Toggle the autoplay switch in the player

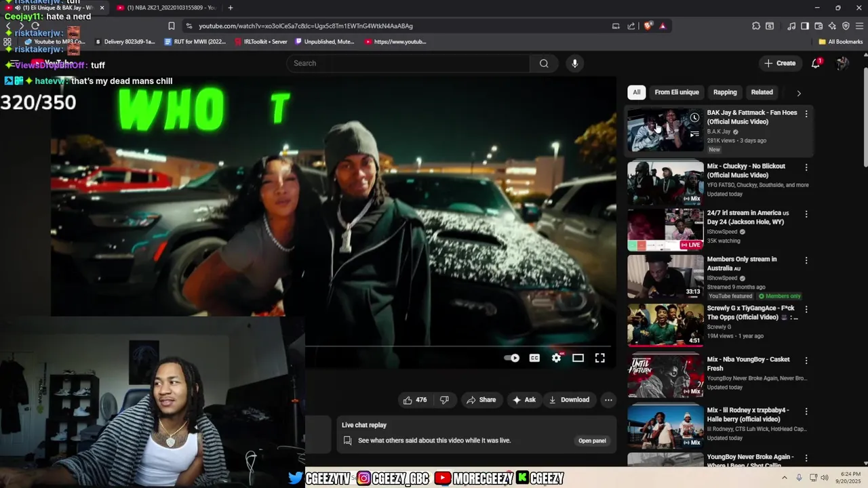tap(512, 358)
